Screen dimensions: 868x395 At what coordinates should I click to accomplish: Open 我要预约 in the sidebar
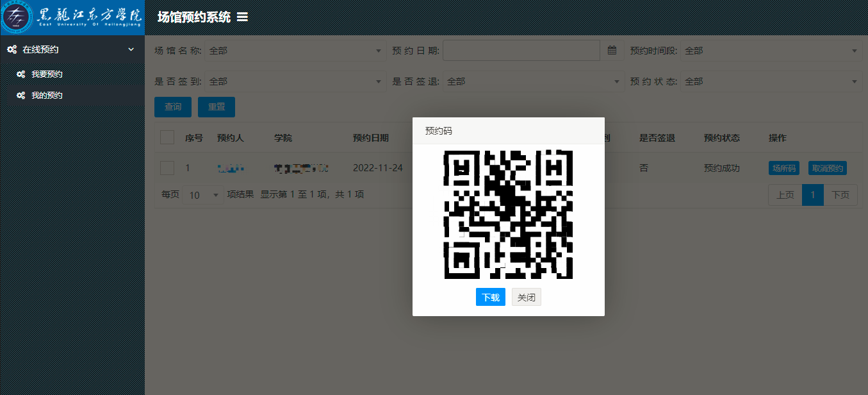click(47, 74)
